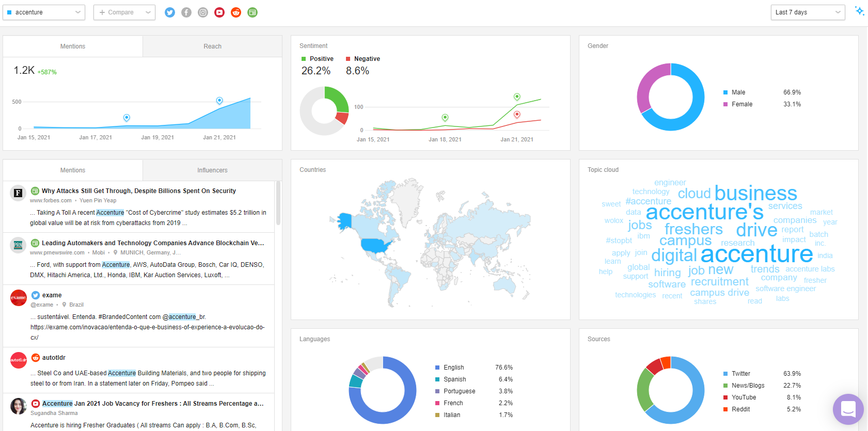
Task: Click the news icon beside Leading Automakers headline
Action: tap(35, 243)
